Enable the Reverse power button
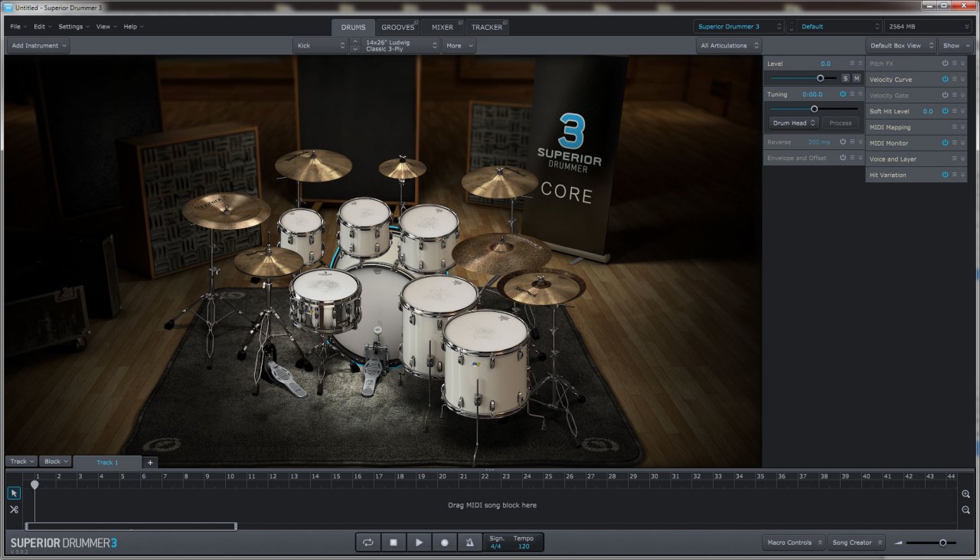The width and height of the screenshot is (980, 560). (842, 142)
